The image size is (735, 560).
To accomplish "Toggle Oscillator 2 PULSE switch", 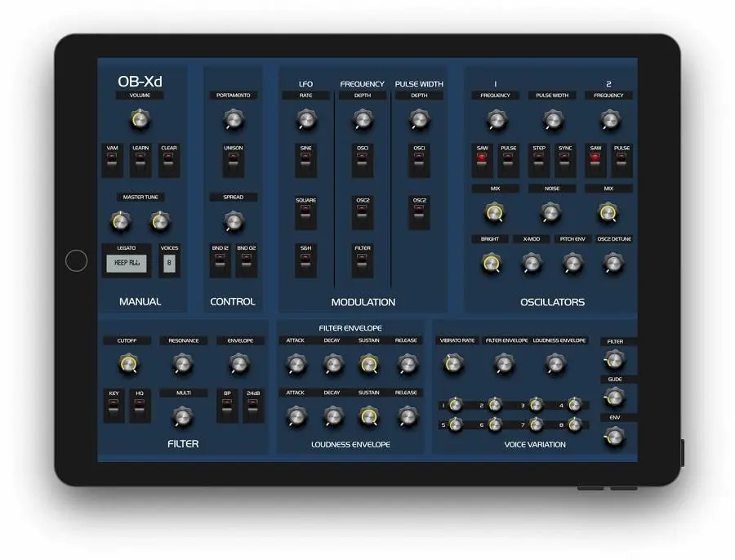I will (x=621, y=161).
